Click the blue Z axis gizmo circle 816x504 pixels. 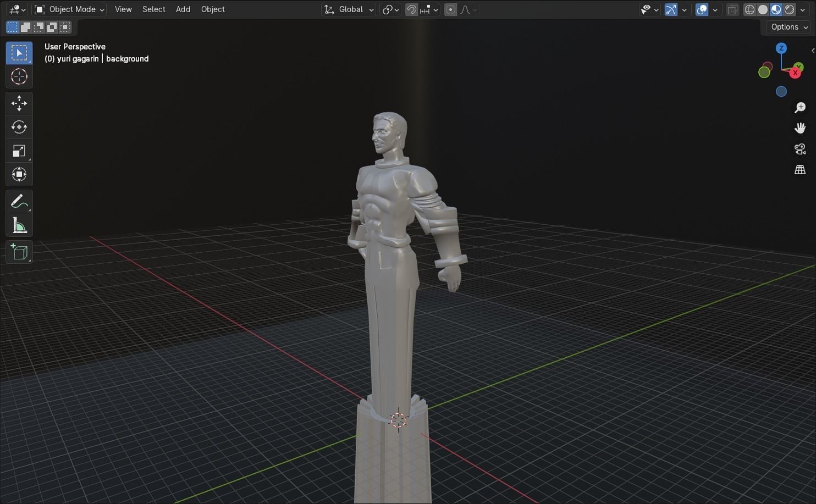(x=781, y=48)
